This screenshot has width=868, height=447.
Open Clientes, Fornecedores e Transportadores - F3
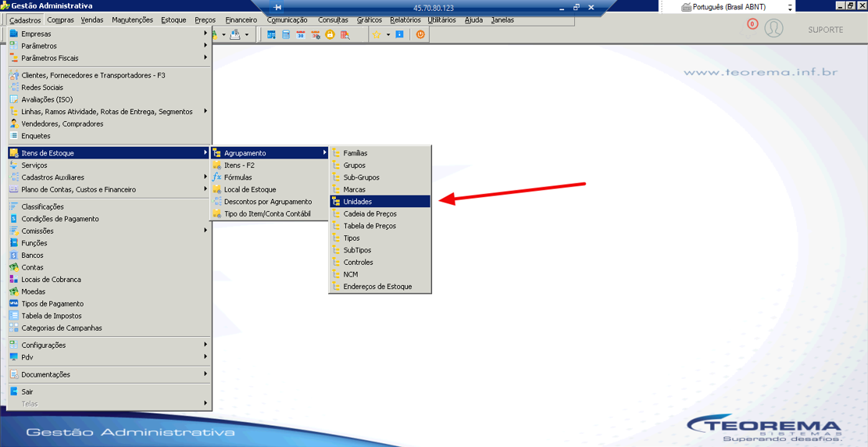point(109,75)
